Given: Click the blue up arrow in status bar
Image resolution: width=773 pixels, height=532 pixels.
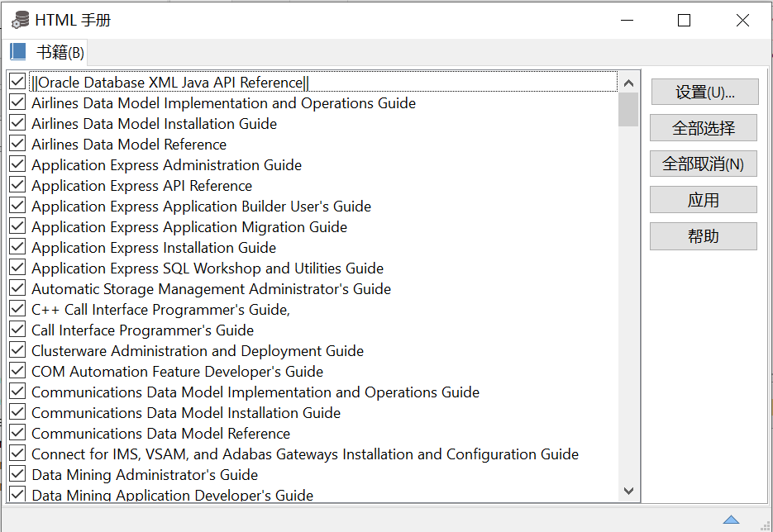Looking at the screenshot, I should [x=731, y=520].
